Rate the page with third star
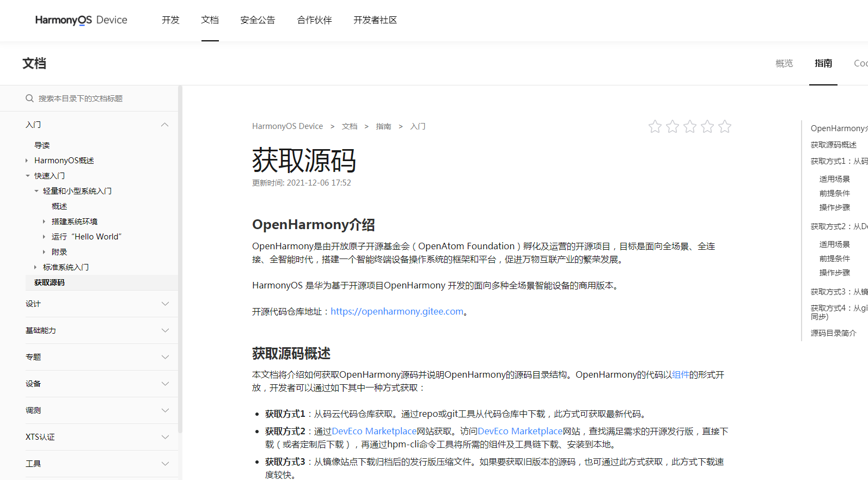The width and height of the screenshot is (868, 480). pyautogui.click(x=690, y=127)
